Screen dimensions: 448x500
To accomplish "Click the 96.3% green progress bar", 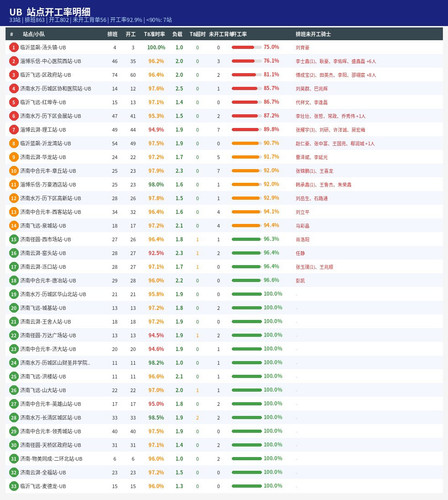I will click(247, 239).
